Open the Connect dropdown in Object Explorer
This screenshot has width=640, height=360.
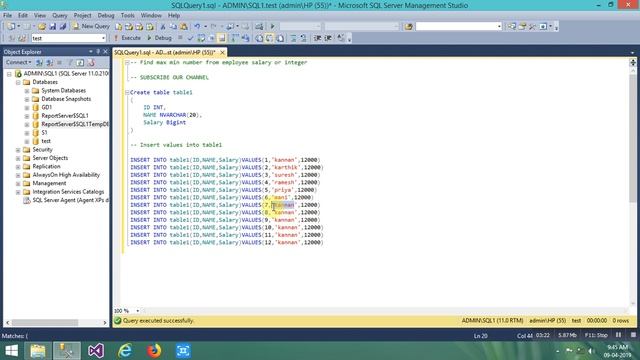pos(18,62)
